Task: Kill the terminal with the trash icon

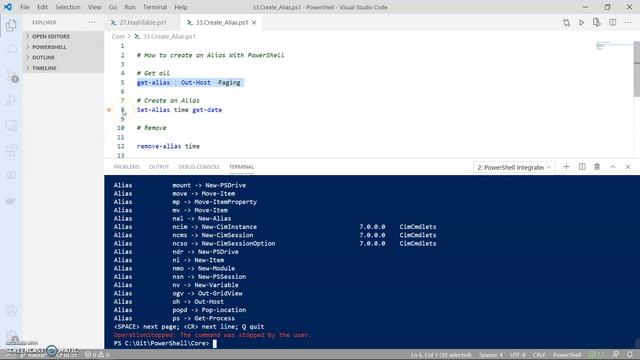Action: coord(597,167)
